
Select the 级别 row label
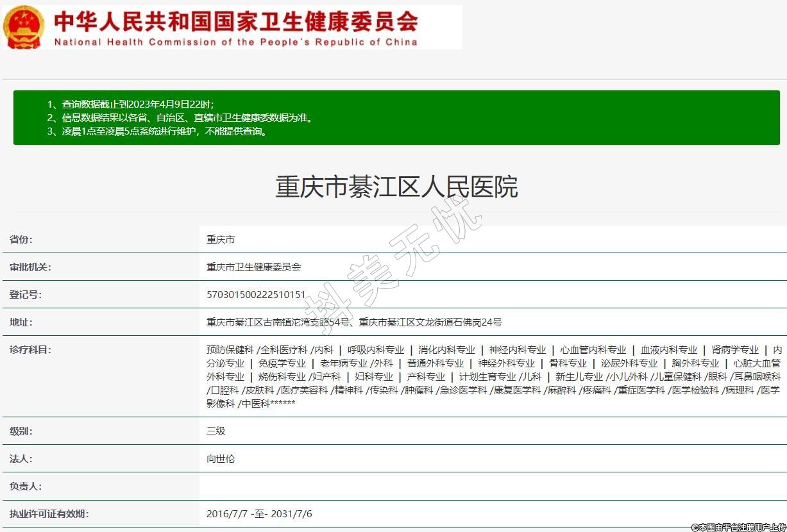(21, 431)
